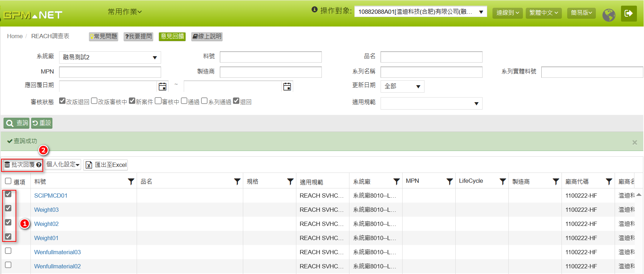
Task: Open 意見回饋 tag
Action: [172, 36]
